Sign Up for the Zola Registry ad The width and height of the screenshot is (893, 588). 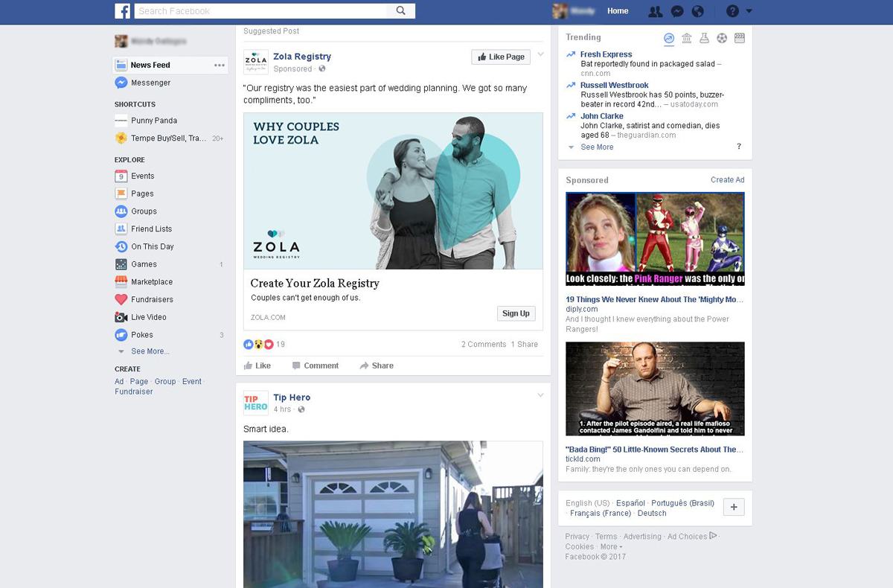pyautogui.click(x=515, y=313)
